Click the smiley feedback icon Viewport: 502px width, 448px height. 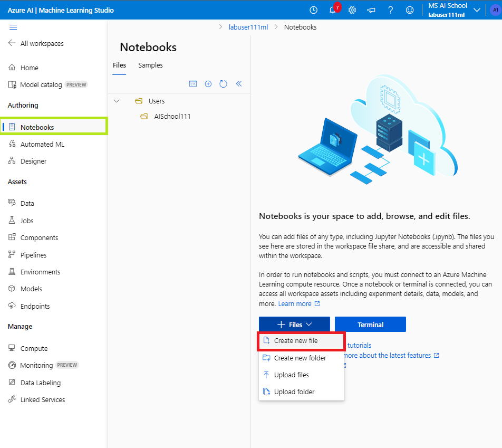click(x=410, y=10)
